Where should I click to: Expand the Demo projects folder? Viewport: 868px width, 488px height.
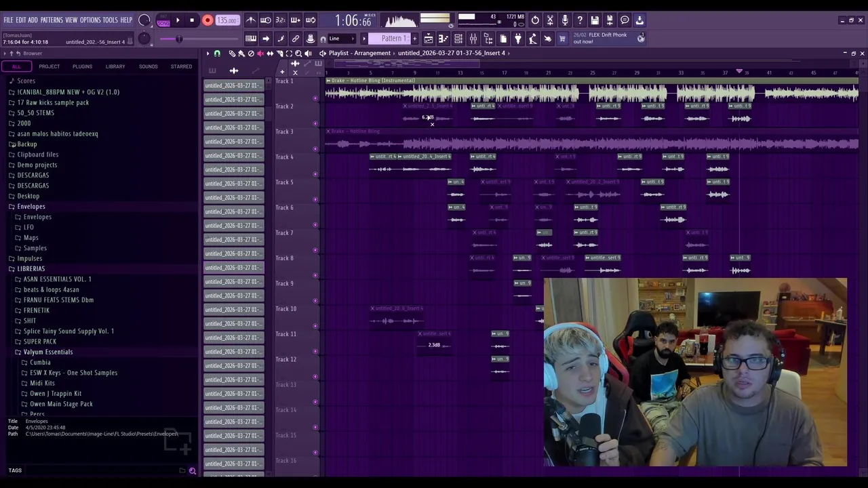click(37, 165)
